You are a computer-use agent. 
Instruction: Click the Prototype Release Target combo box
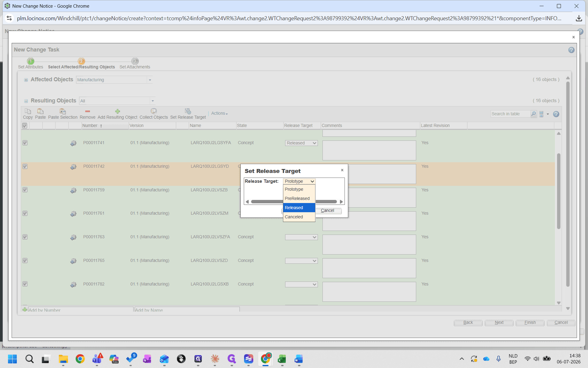299,182
